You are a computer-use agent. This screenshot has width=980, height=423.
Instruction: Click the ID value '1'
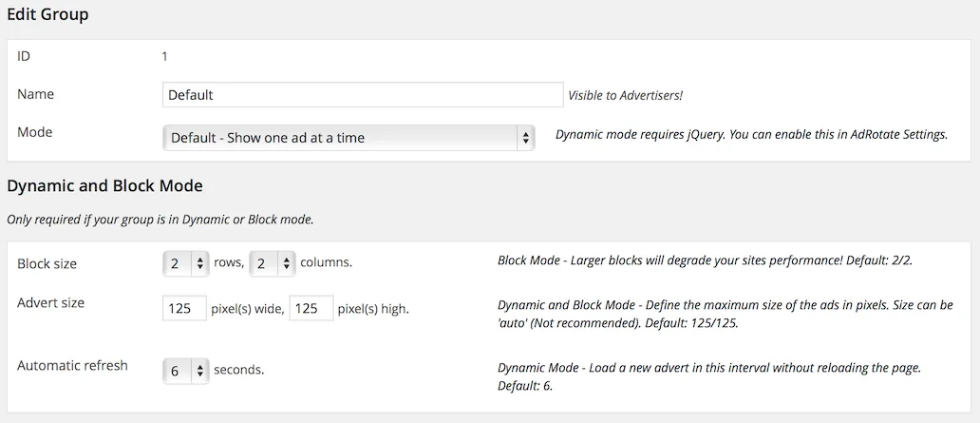pos(164,56)
